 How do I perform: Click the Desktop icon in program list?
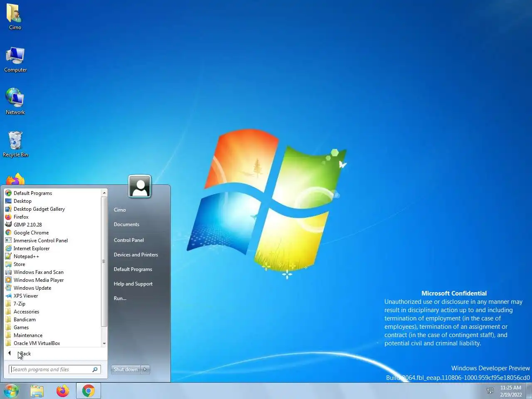coord(8,201)
